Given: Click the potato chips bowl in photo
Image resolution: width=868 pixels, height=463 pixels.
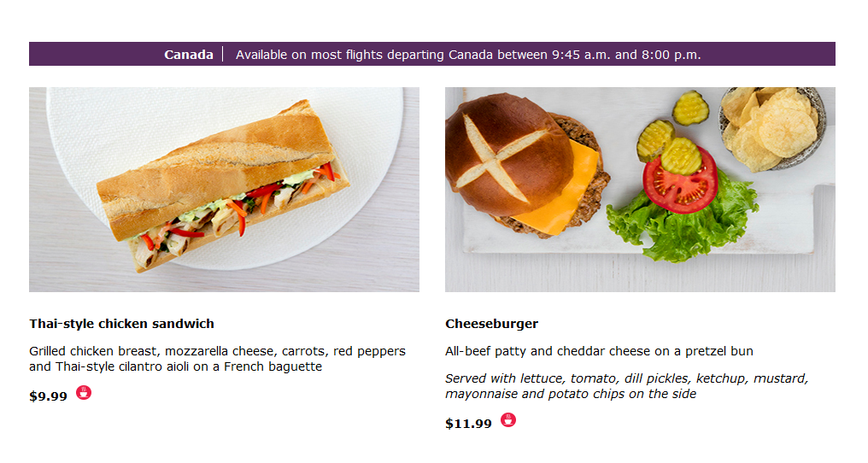Looking at the screenshot, I should click(773, 128).
